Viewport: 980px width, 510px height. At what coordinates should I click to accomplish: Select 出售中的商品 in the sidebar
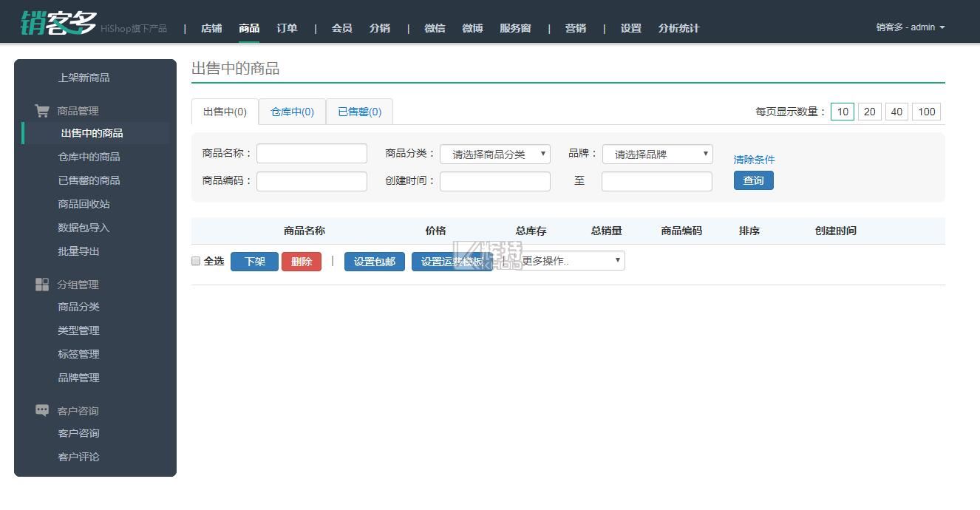point(92,133)
